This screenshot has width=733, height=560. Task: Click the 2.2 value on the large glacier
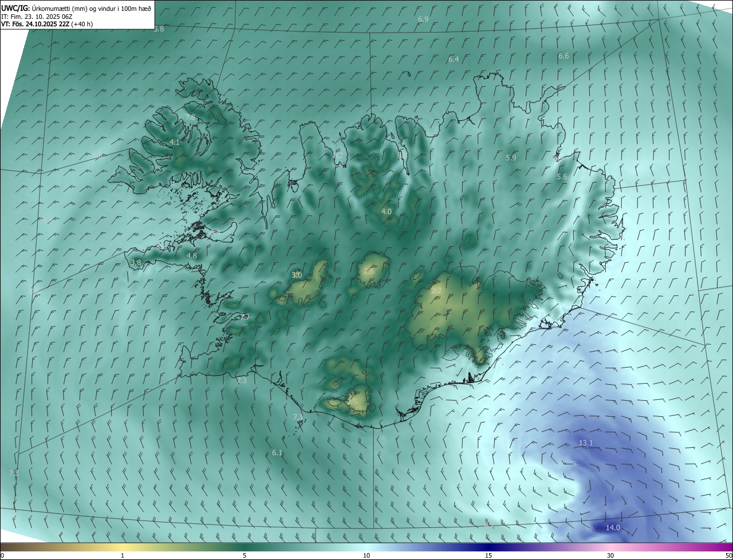(x=436, y=291)
